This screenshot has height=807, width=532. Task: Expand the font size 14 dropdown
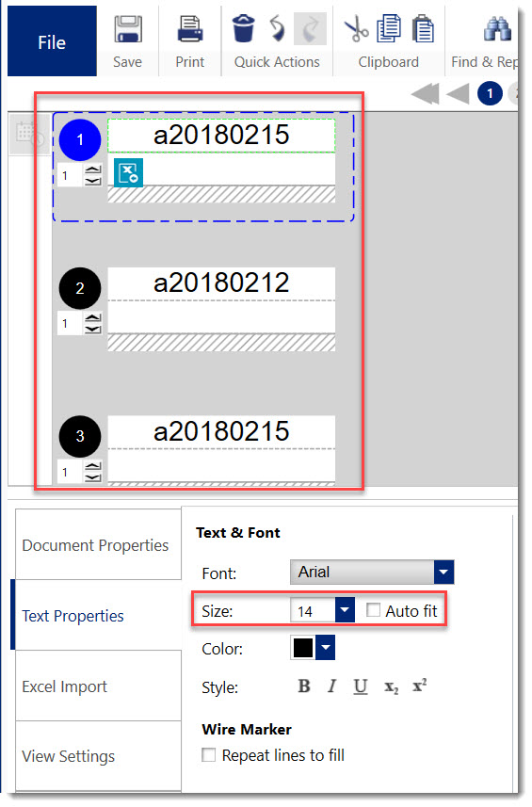pos(345,610)
